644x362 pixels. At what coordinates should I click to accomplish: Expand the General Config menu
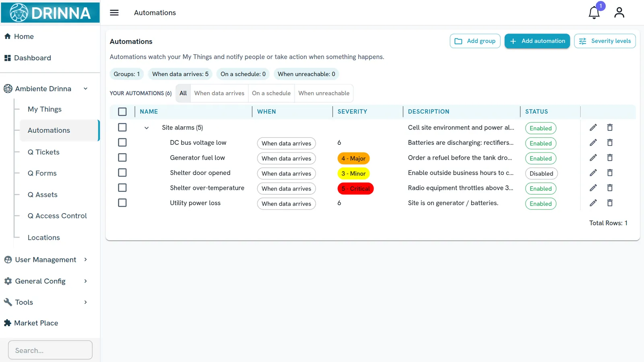click(x=85, y=281)
